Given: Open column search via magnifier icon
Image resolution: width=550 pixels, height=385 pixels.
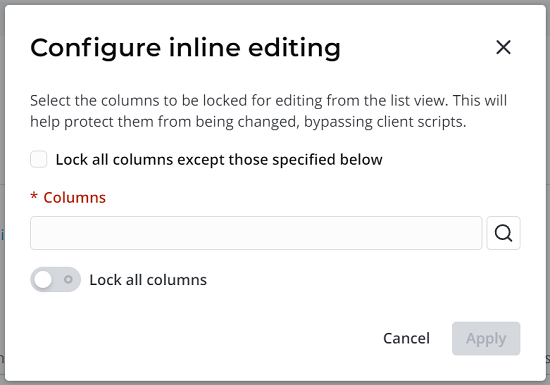Looking at the screenshot, I should pos(503,233).
